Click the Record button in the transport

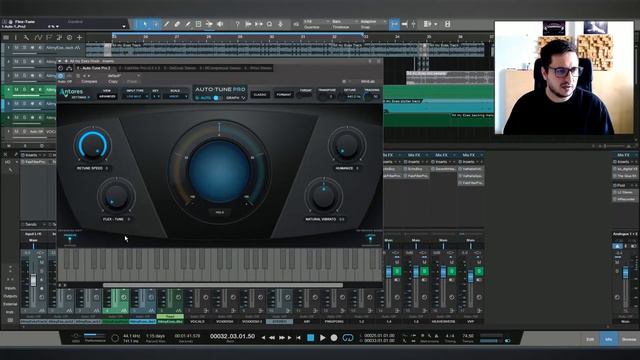click(334, 338)
